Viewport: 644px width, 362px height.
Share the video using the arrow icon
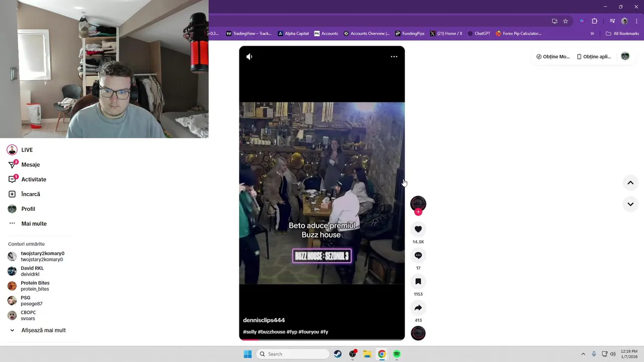418,308
